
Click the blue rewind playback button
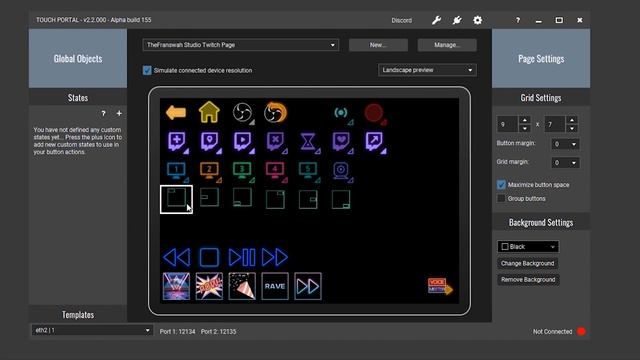point(176,258)
